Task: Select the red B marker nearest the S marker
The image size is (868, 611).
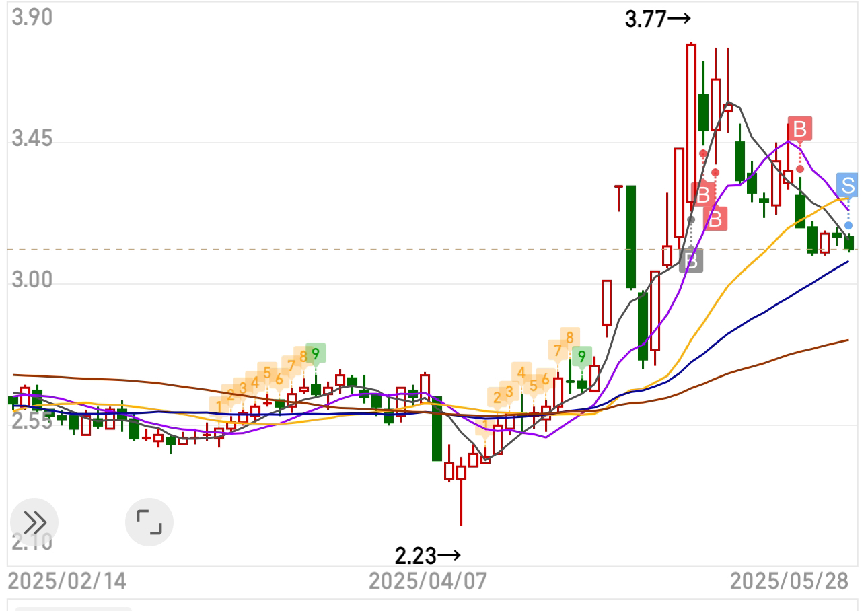Action: (x=800, y=128)
